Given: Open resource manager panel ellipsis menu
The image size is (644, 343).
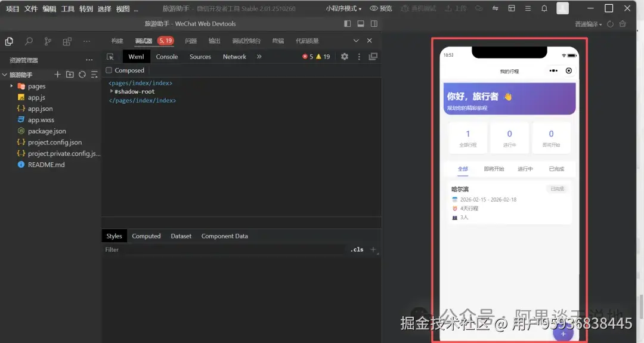Looking at the screenshot, I should [89, 60].
